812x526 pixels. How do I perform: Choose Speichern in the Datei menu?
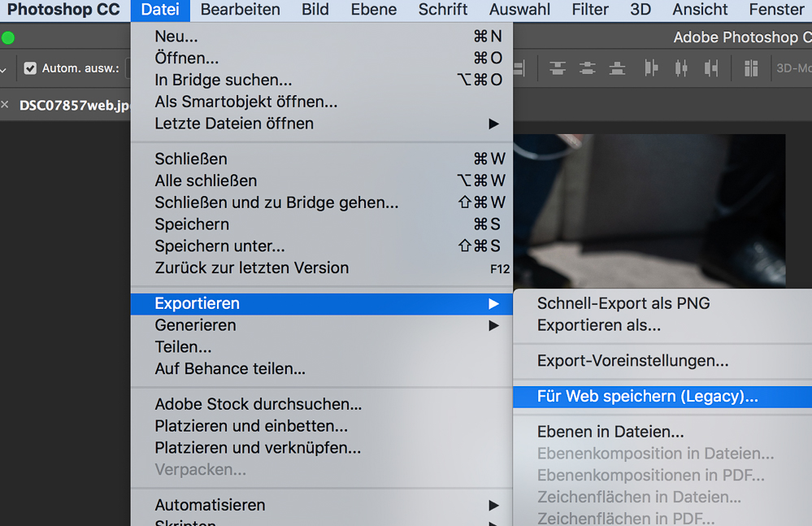click(322, 224)
